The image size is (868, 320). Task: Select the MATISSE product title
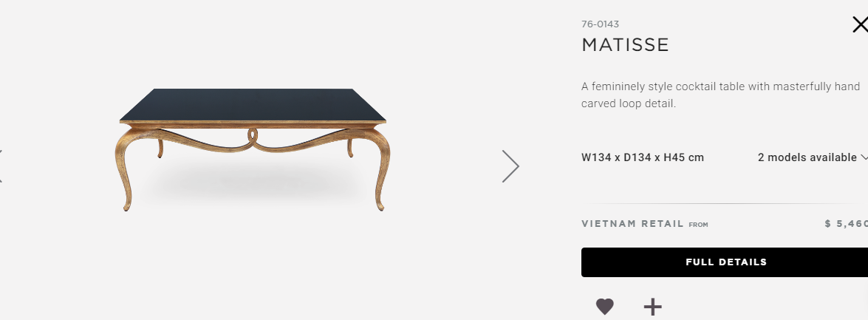click(x=625, y=45)
